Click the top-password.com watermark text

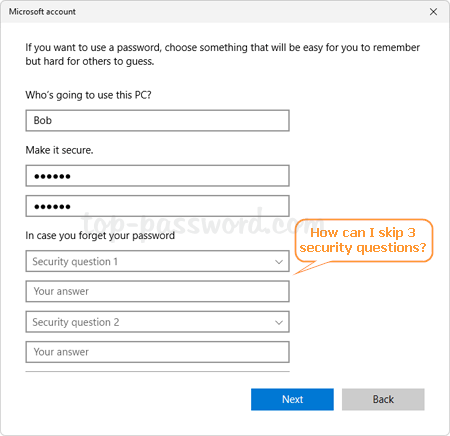[202, 222]
